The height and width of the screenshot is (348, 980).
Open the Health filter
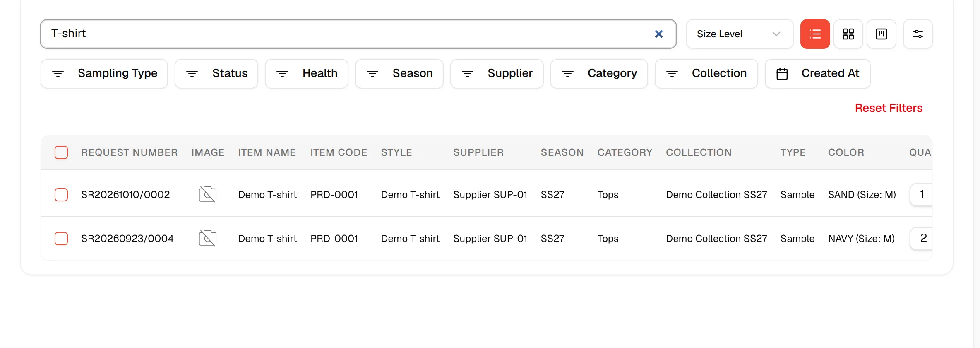[x=307, y=73]
